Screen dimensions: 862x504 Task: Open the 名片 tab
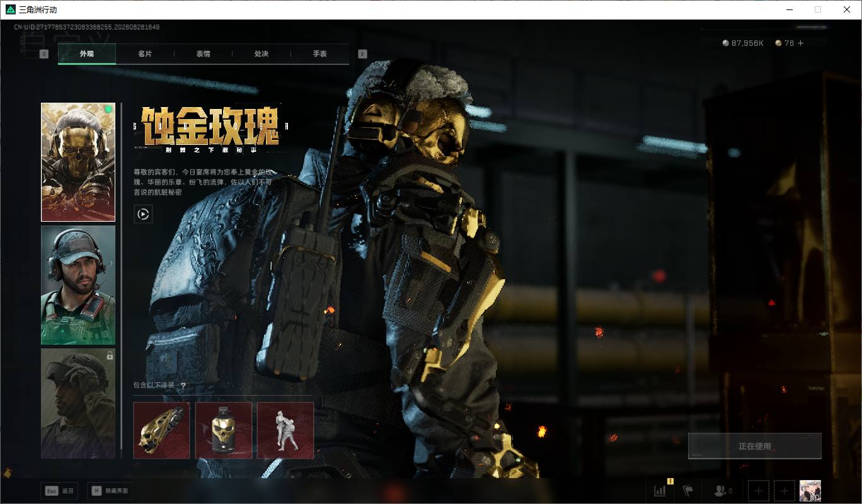point(145,54)
